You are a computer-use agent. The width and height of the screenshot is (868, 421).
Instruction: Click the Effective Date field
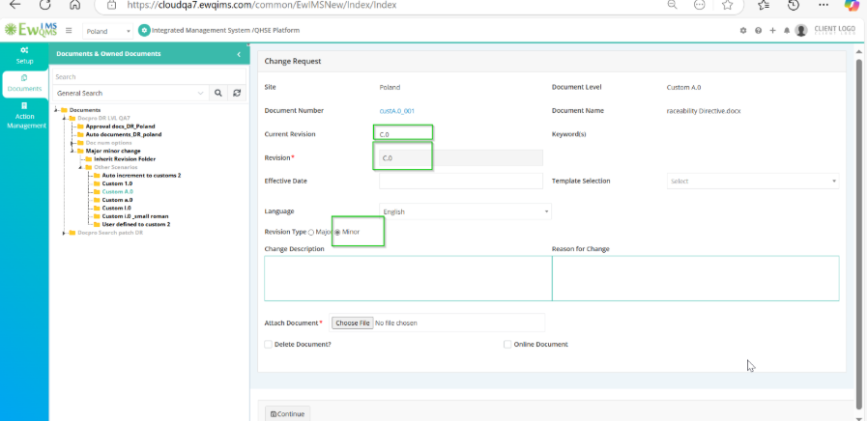click(x=460, y=181)
